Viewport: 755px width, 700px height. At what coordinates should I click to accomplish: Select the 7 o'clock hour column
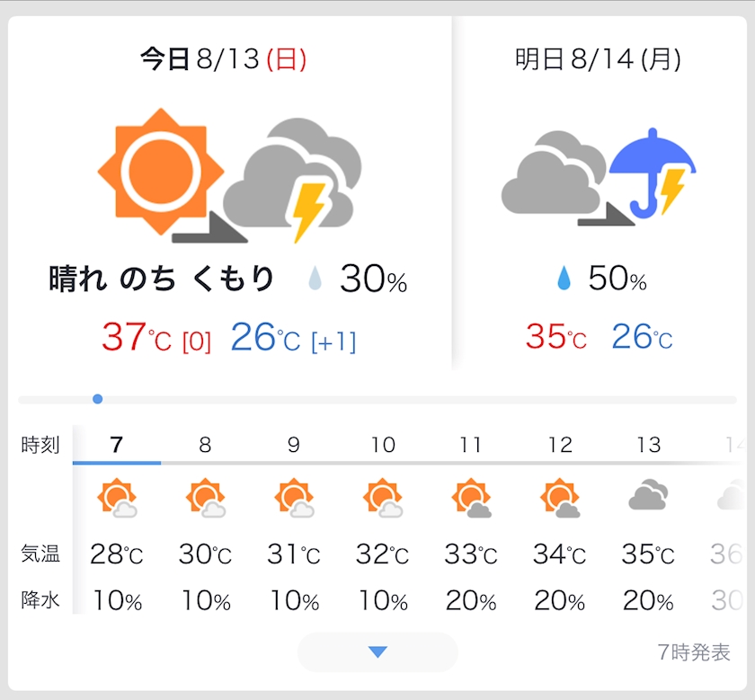point(116,445)
